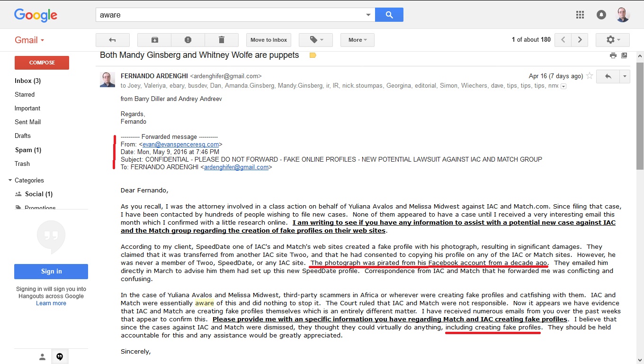Open the account profile avatar
The height and width of the screenshot is (364, 644).
point(623,15)
